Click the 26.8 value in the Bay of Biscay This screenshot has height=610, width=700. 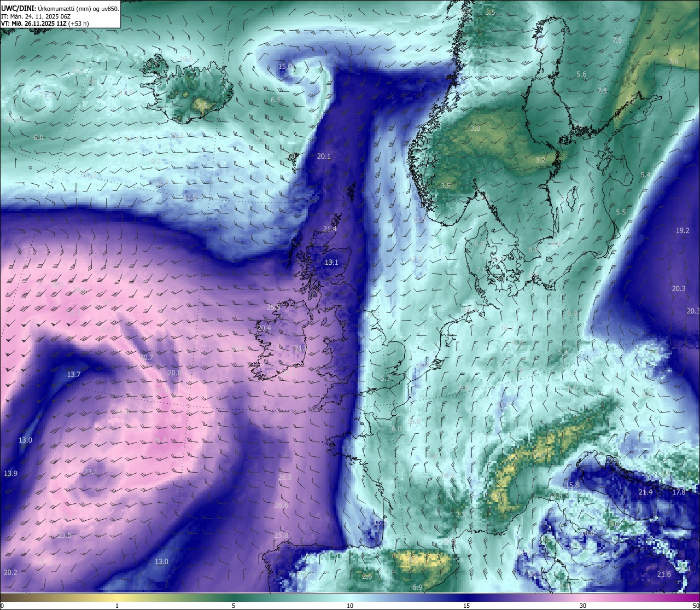(285, 478)
